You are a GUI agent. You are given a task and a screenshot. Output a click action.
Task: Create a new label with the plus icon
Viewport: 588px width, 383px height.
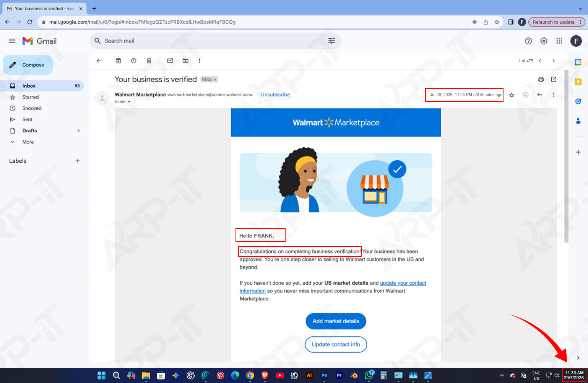pyautogui.click(x=78, y=161)
